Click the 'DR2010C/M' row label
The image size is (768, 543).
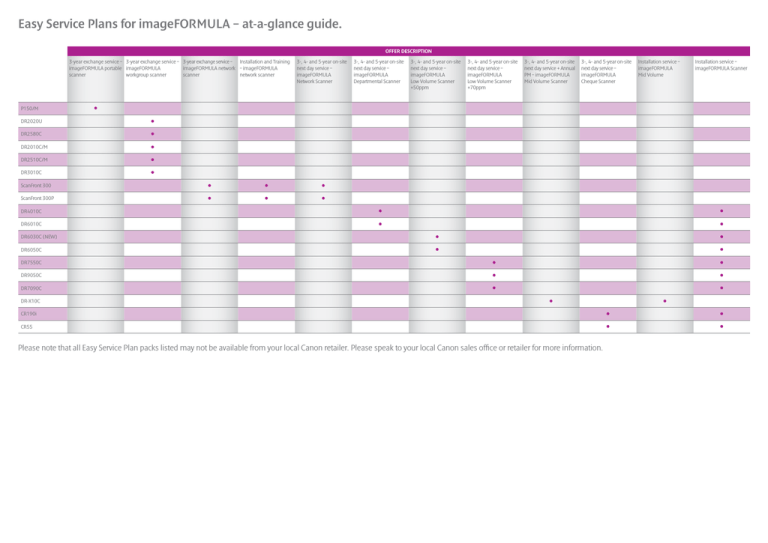point(34,147)
